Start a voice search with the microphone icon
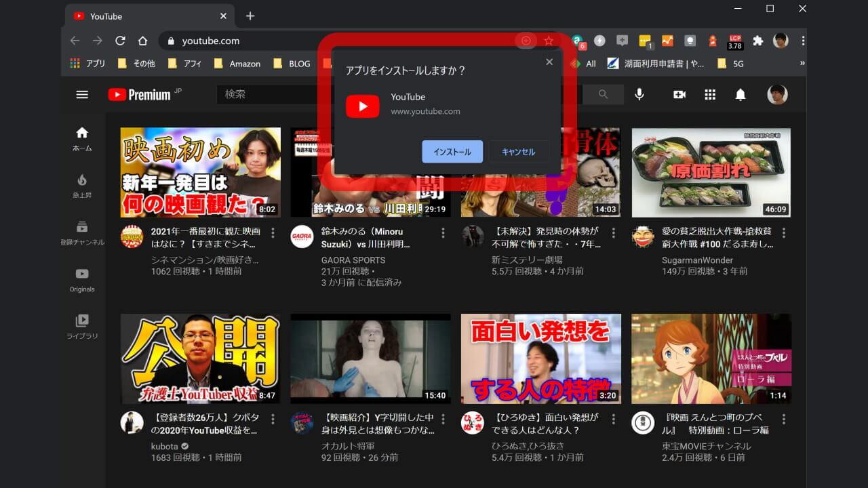 tap(639, 94)
